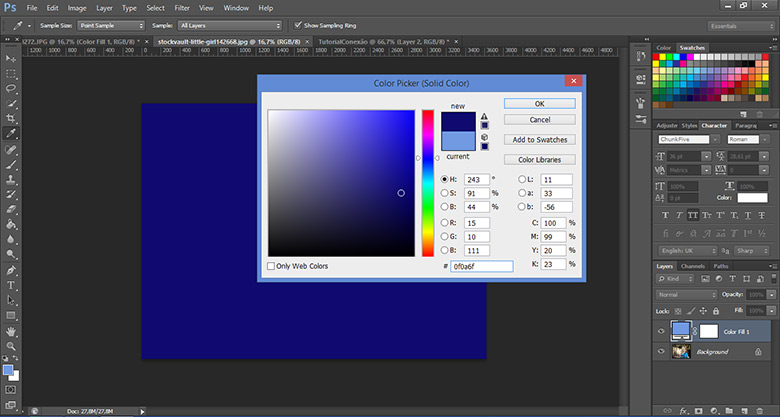This screenshot has width=780, height=417.
Task: Select the Zoom tool
Action: pos(11,345)
